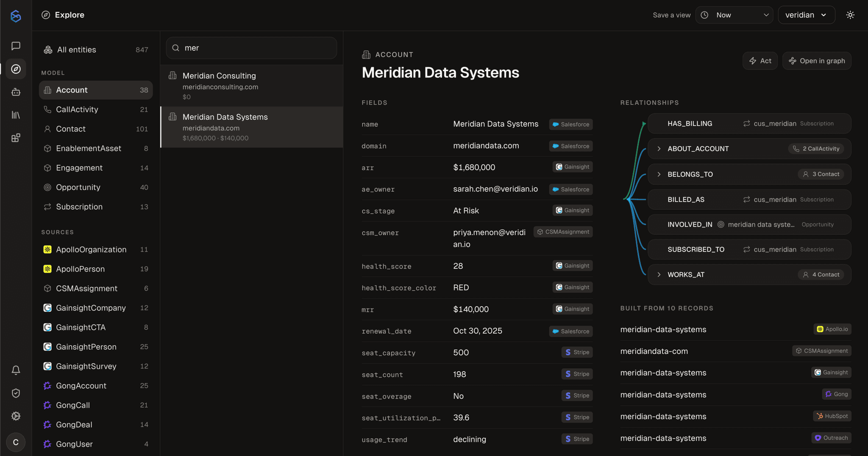Expand the BELONGS_TO relationship chevron
This screenshot has height=456, width=868.
tap(659, 174)
